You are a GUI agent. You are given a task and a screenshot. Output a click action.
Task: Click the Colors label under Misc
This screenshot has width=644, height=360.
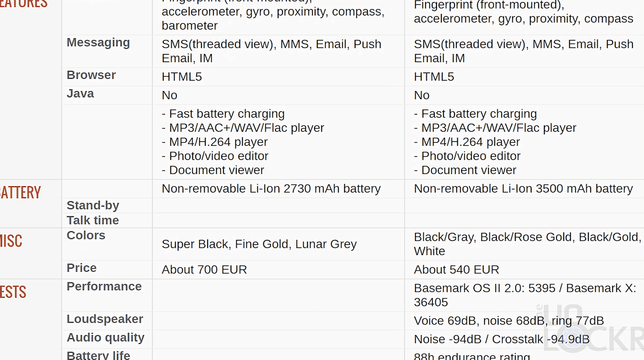coord(86,236)
